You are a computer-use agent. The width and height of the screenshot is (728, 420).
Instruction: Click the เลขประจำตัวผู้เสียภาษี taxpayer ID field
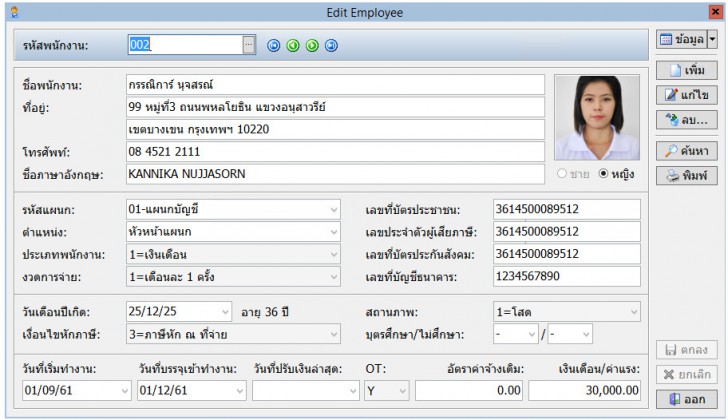(567, 232)
